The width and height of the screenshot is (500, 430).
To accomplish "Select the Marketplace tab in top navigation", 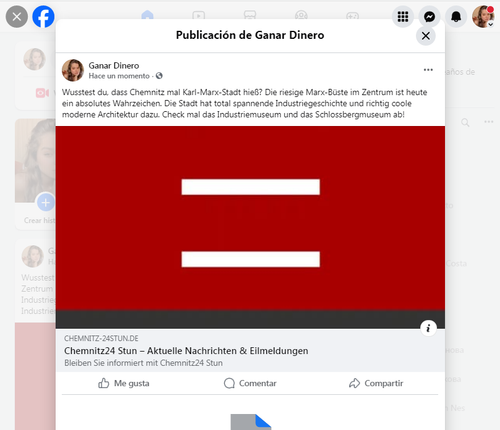I will (x=250, y=15).
